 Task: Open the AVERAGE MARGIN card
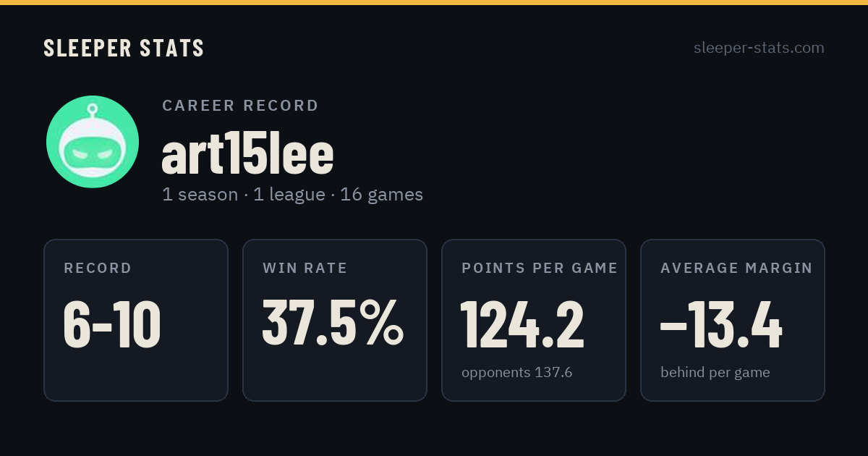point(733,320)
